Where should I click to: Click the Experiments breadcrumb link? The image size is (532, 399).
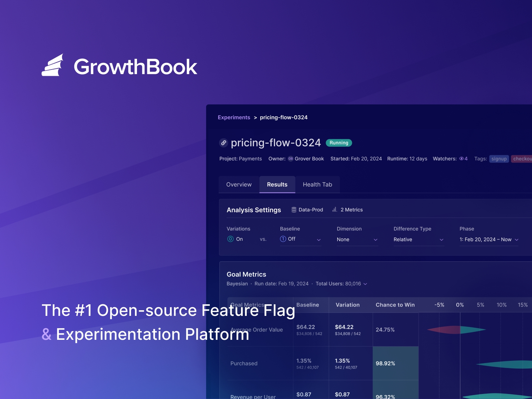[x=234, y=117]
